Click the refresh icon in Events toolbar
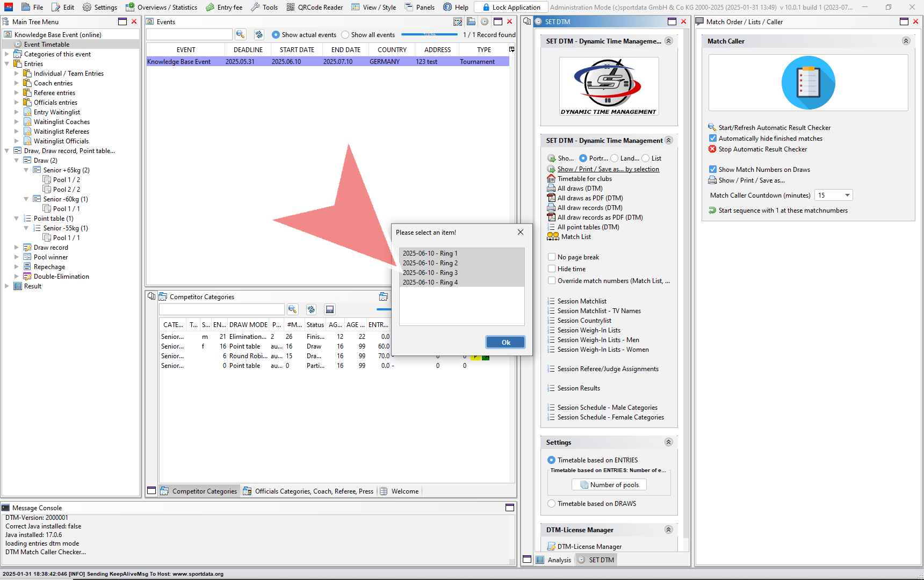The height and width of the screenshot is (580, 924). point(259,34)
